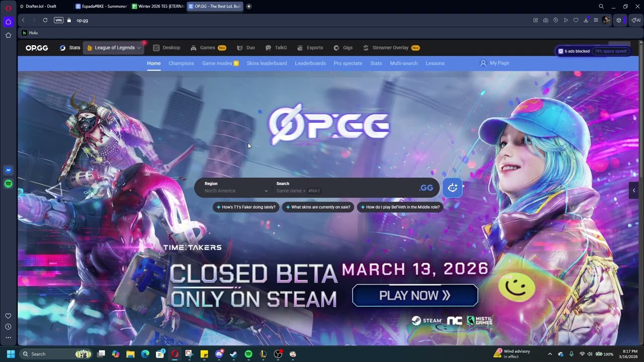Switch to the Winter 2026 TES tab
The height and width of the screenshot is (362, 644).
click(157, 7)
